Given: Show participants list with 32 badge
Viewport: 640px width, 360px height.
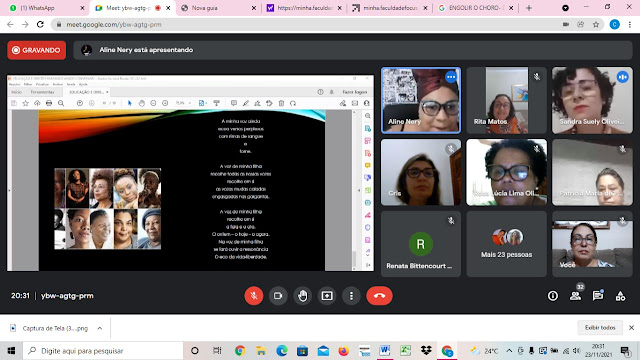Looking at the screenshot, I should tap(576, 296).
